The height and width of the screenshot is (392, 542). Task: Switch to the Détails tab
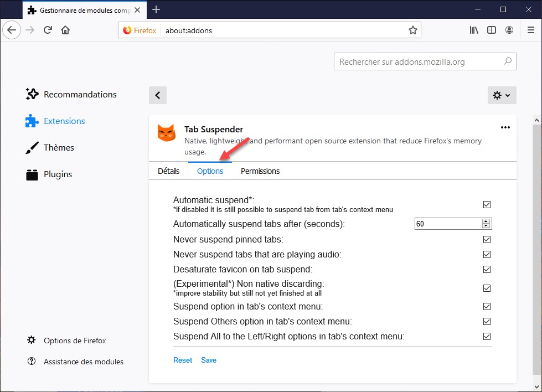click(x=168, y=171)
